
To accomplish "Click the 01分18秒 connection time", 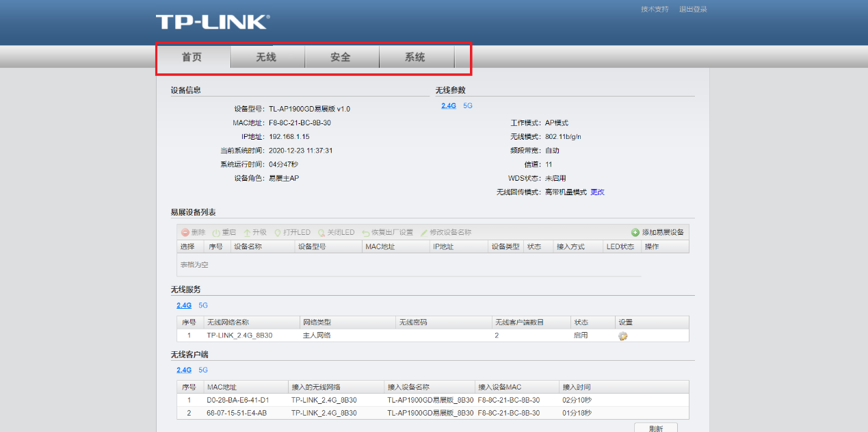I will (x=577, y=413).
